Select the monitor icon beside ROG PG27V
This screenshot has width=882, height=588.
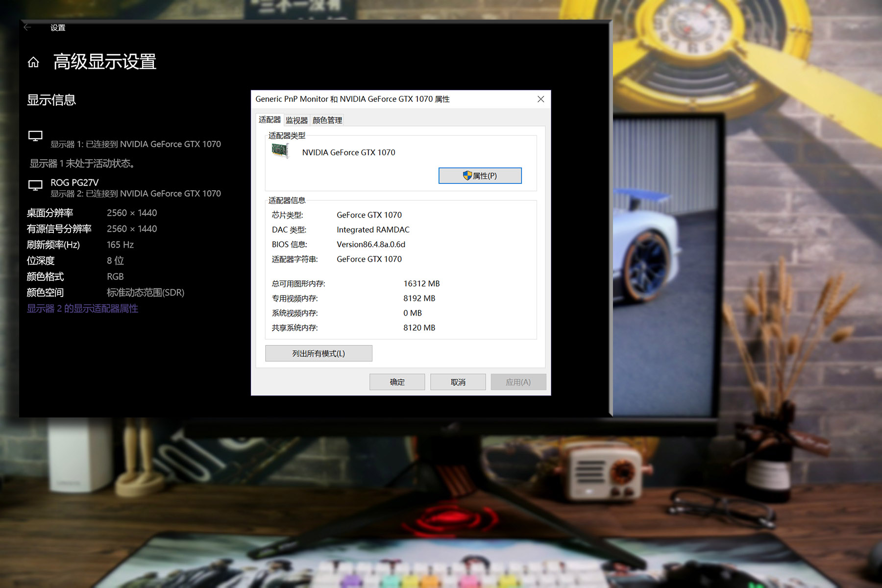point(35,185)
